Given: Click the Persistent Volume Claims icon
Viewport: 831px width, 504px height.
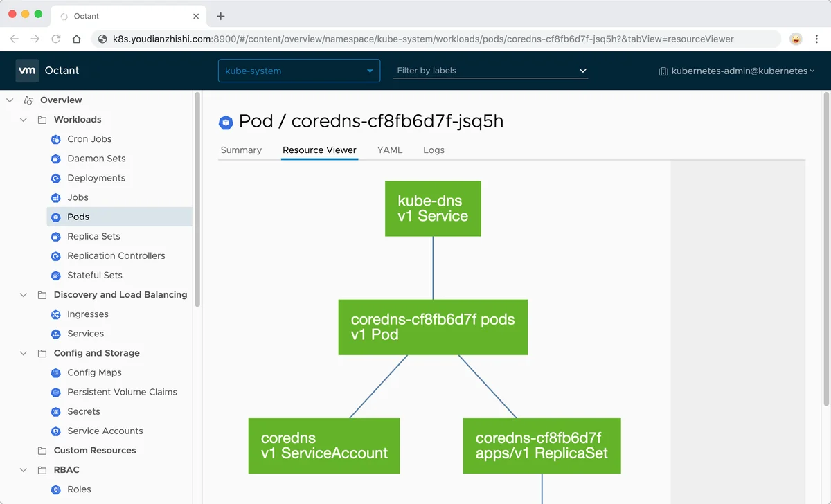Looking at the screenshot, I should [56, 392].
